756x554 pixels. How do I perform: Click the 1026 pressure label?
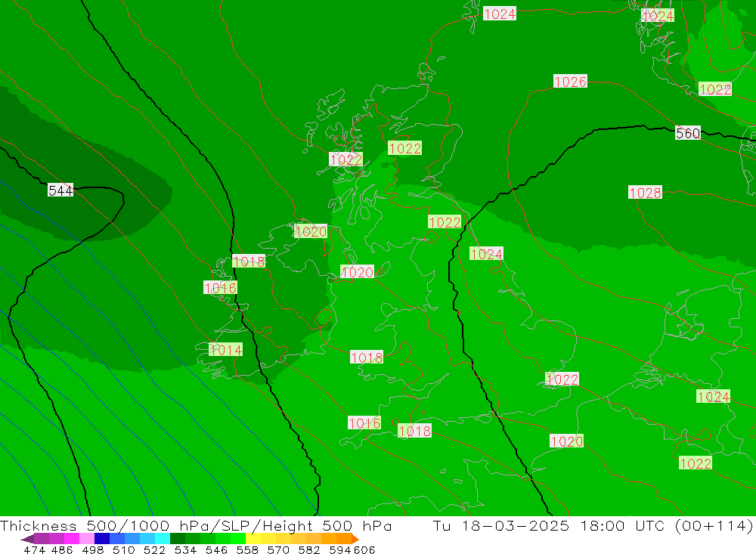pos(570,82)
